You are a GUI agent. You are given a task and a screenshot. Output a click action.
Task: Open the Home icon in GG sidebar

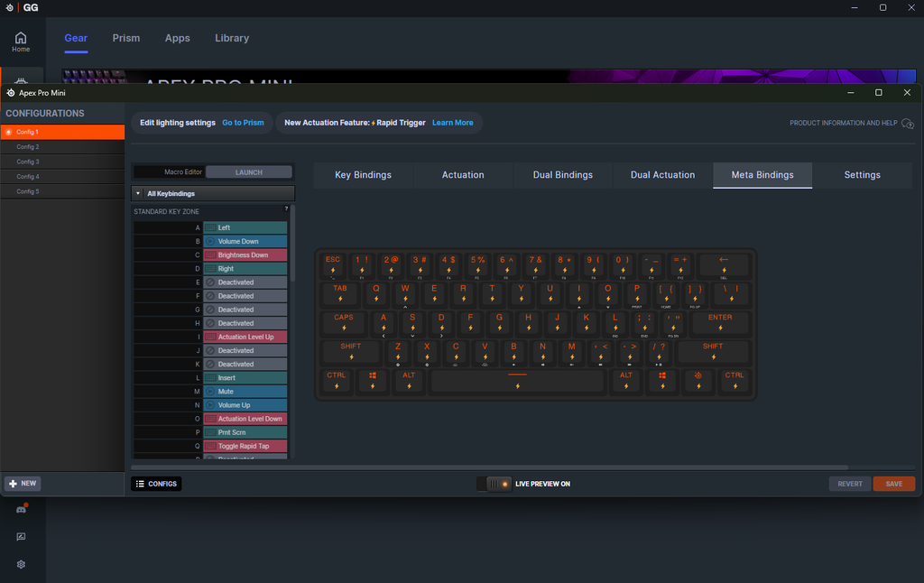click(21, 42)
